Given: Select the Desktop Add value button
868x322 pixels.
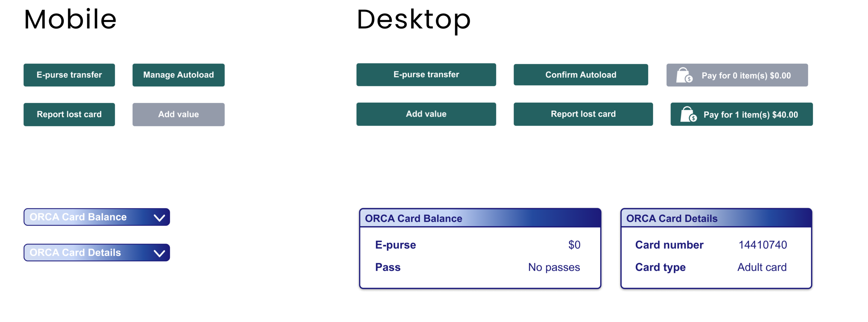Looking at the screenshot, I should pos(426,114).
